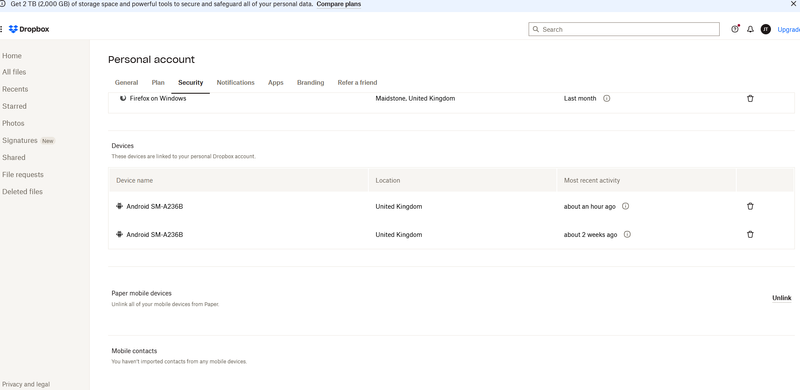Open the Notifications tab
The image size is (800, 390).
pyautogui.click(x=235, y=83)
